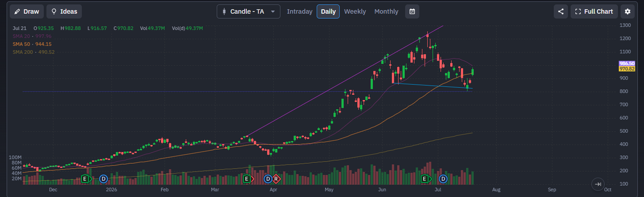The image size is (644, 197).
Task: Switch to the Intraday tab
Action: (x=299, y=11)
